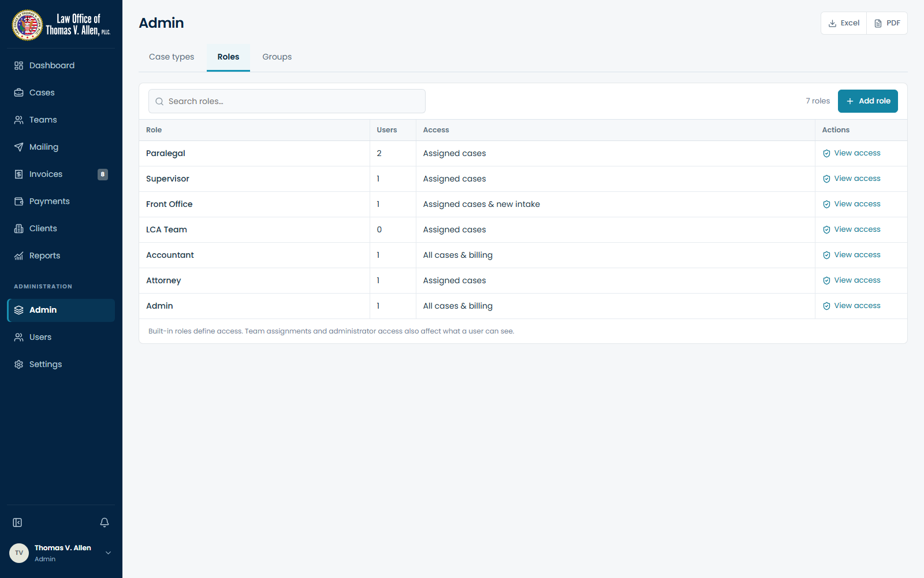
Task: Select the LCA Team role name
Action: (166, 229)
